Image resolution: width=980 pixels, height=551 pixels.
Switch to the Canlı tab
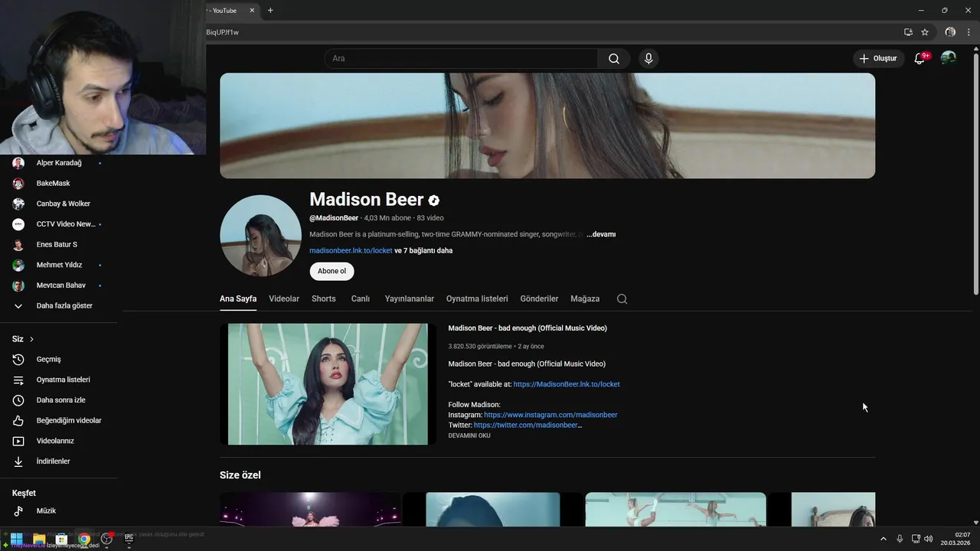361,299
